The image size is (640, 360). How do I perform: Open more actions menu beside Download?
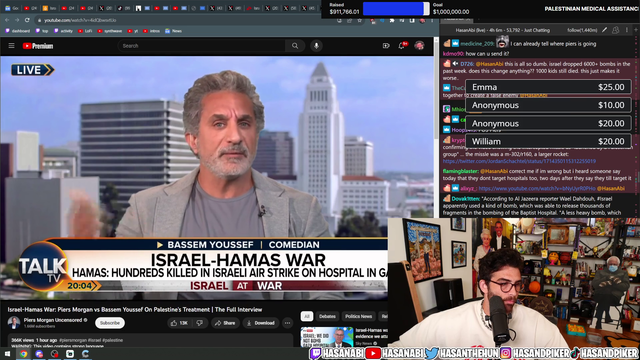pyautogui.click(x=287, y=323)
